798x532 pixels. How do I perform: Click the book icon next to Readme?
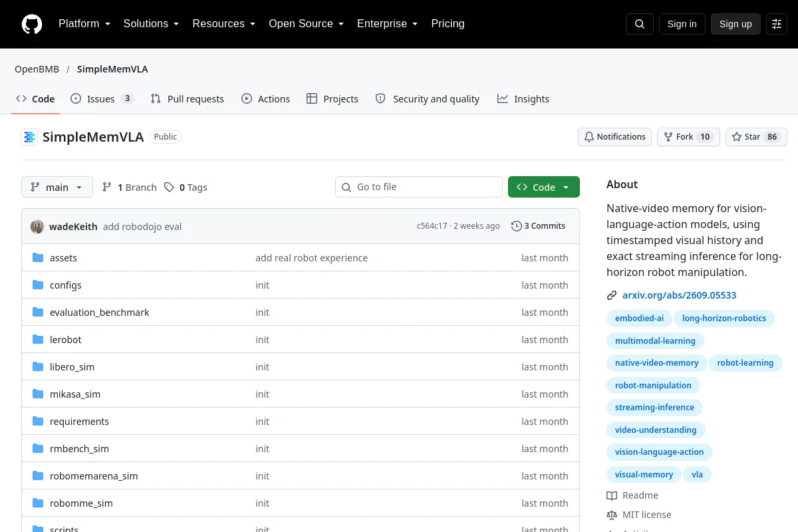[612, 495]
